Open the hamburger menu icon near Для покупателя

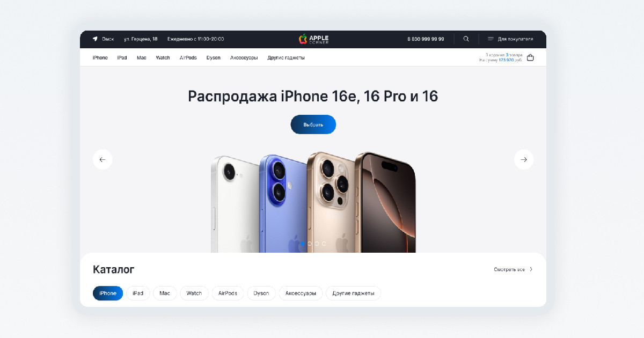pos(491,39)
